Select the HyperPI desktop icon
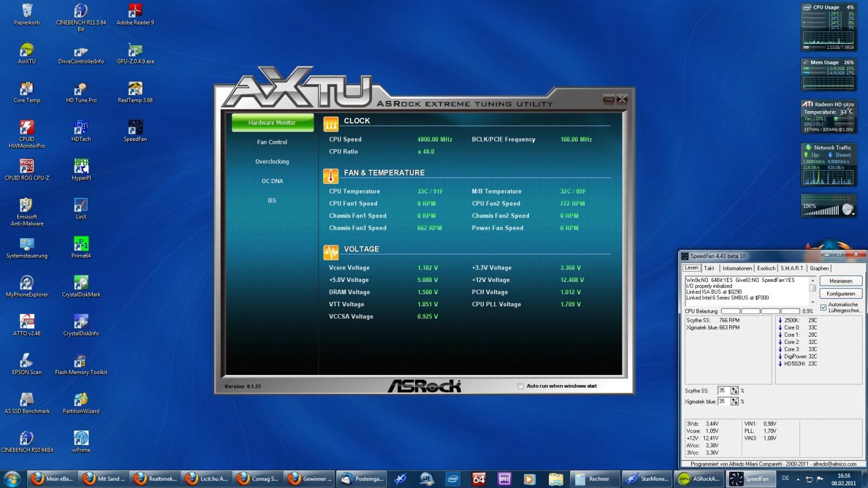 [81, 170]
